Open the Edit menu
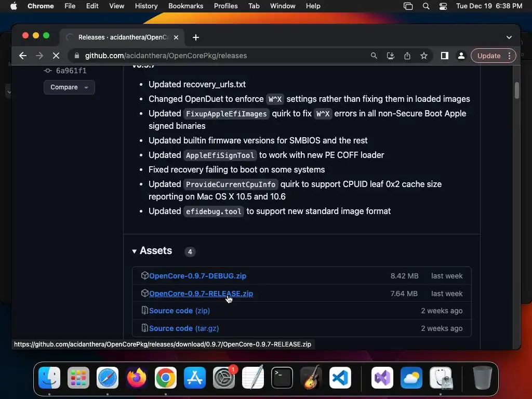Screen dimensions: 532x399 click(92, 6)
